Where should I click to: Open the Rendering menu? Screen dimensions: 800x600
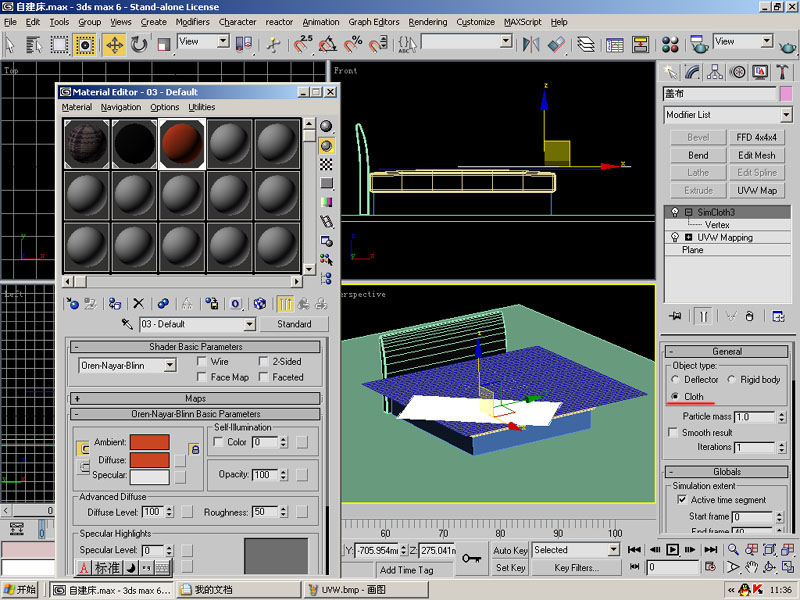pos(428,22)
